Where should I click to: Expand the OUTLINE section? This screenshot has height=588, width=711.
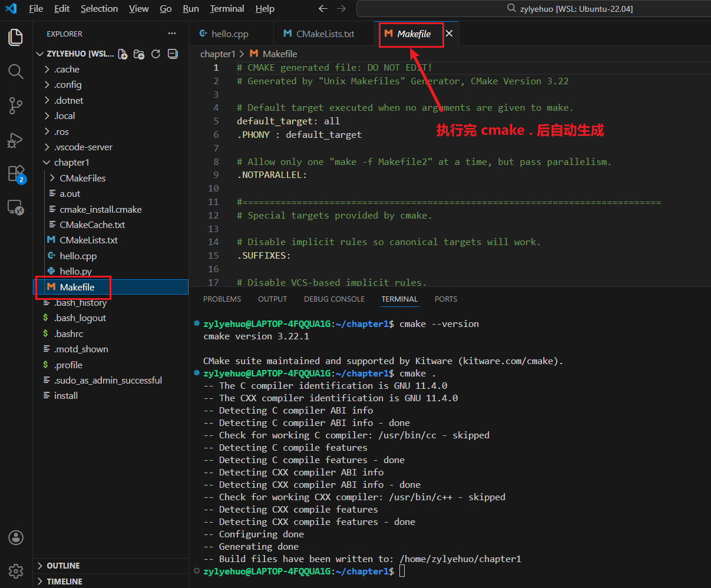coord(111,566)
